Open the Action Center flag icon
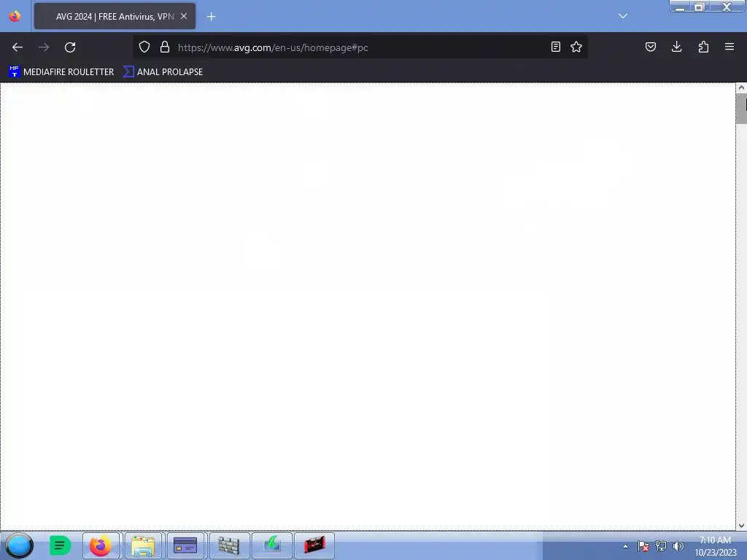Screen dimensions: 747x560 pyautogui.click(x=643, y=546)
